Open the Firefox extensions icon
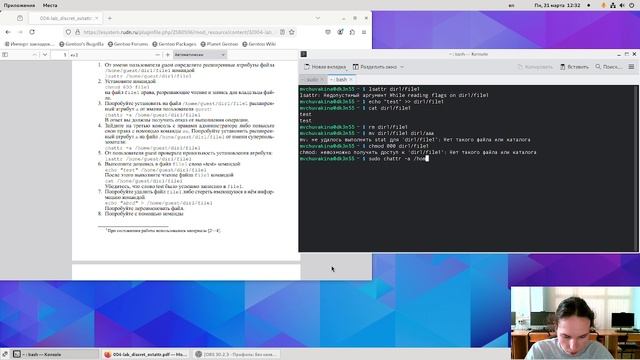The image size is (640, 360). tap(352, 32)
